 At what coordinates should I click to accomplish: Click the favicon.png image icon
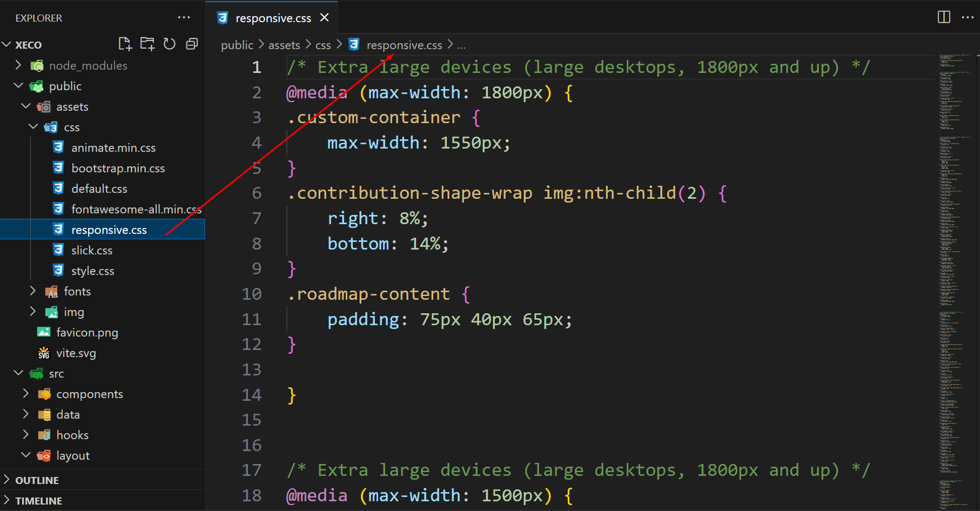44,332
